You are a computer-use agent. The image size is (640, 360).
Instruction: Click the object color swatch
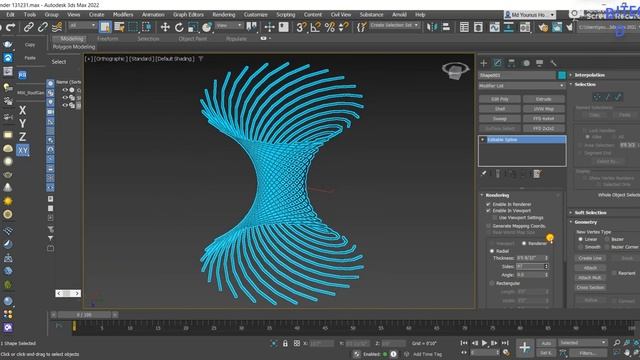click(562, 75)
